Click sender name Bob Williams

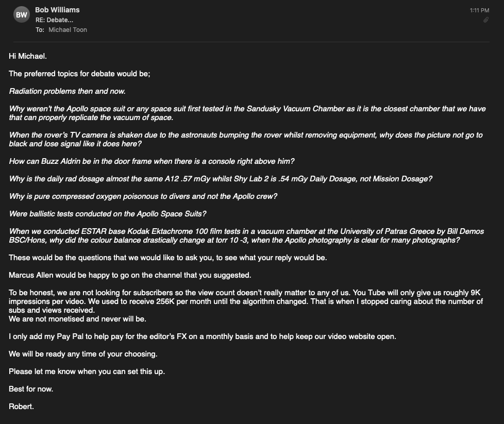(x=57, y=10)
